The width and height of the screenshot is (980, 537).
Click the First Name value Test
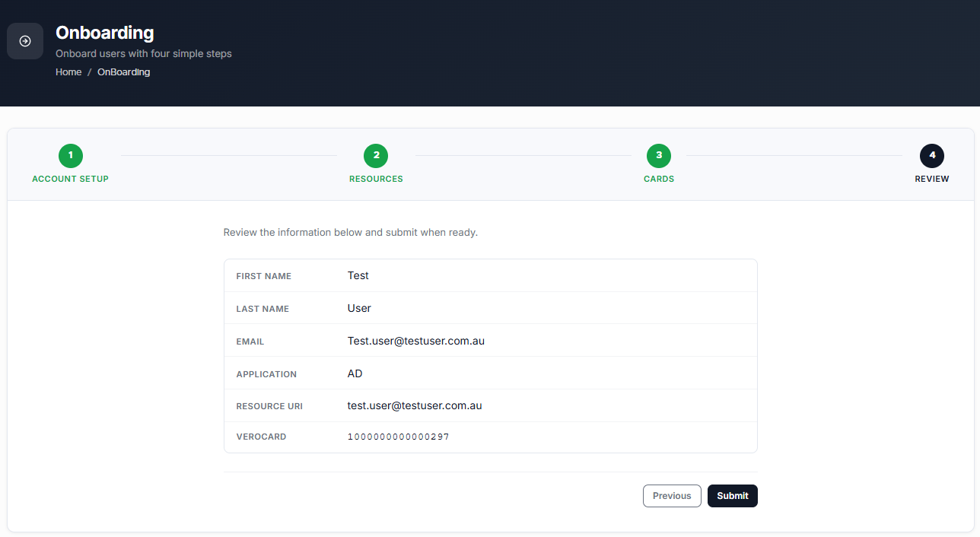coord(358,275)
